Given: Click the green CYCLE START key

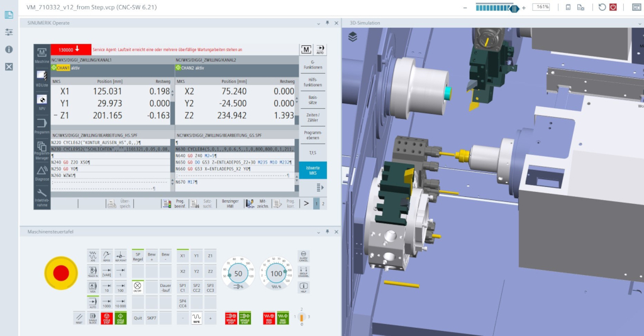Looking at the screenshot, I should tap(120, 318).
